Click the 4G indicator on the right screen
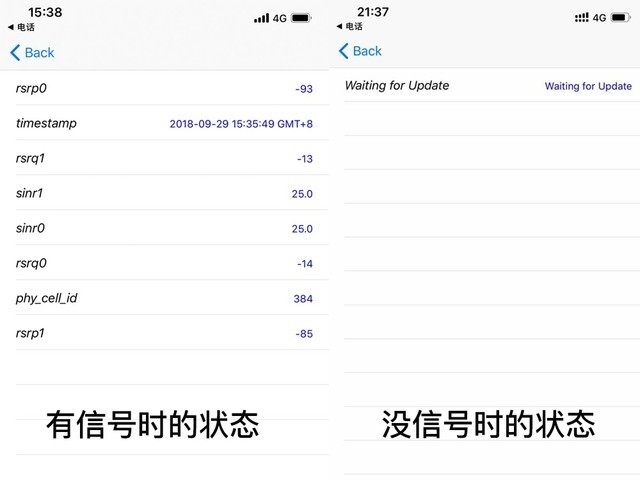The image size is (640, 480). coord(600,18)
